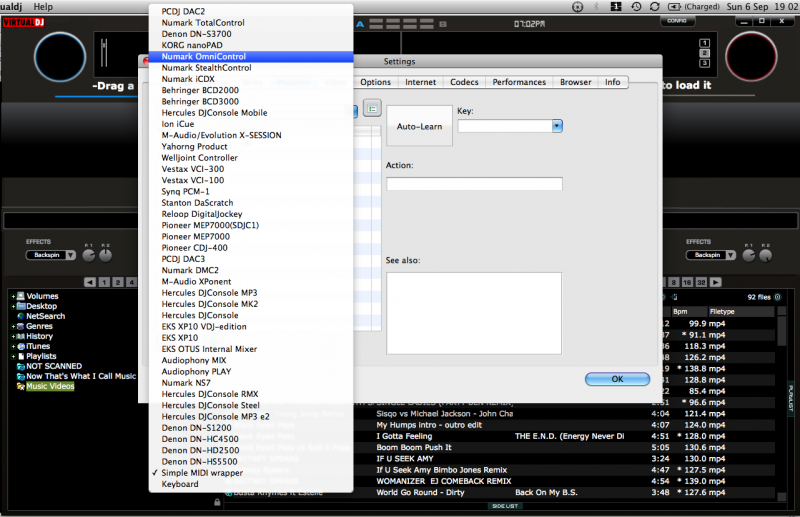Expand the History tree node
The height and width of the screenshot is (517, 800).
13,336
